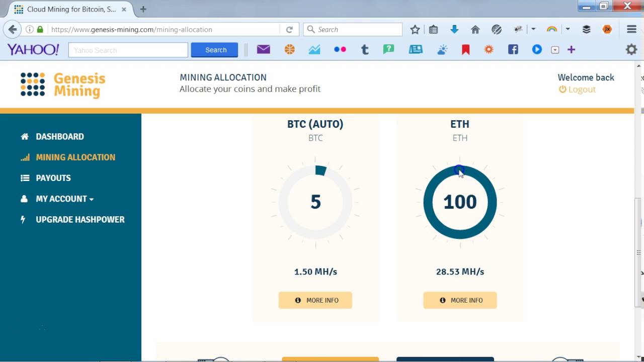644x362 pixels.
Task: Go to home page via house icon
Action: (475, 30)
